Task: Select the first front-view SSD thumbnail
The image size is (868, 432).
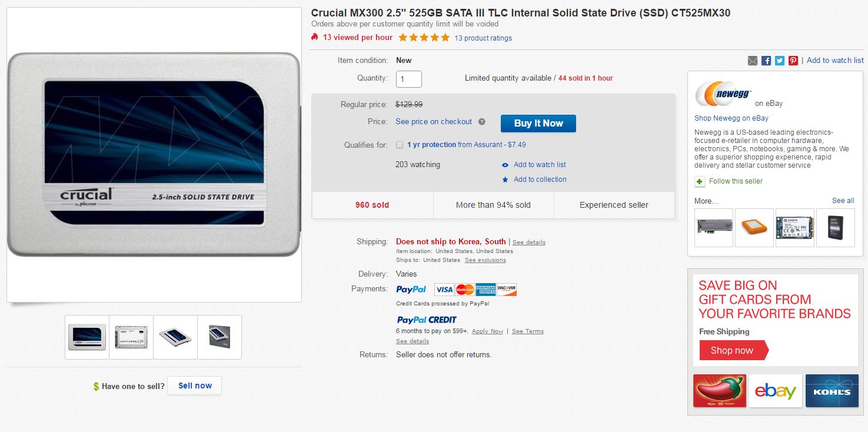Action: coord(87,337)
